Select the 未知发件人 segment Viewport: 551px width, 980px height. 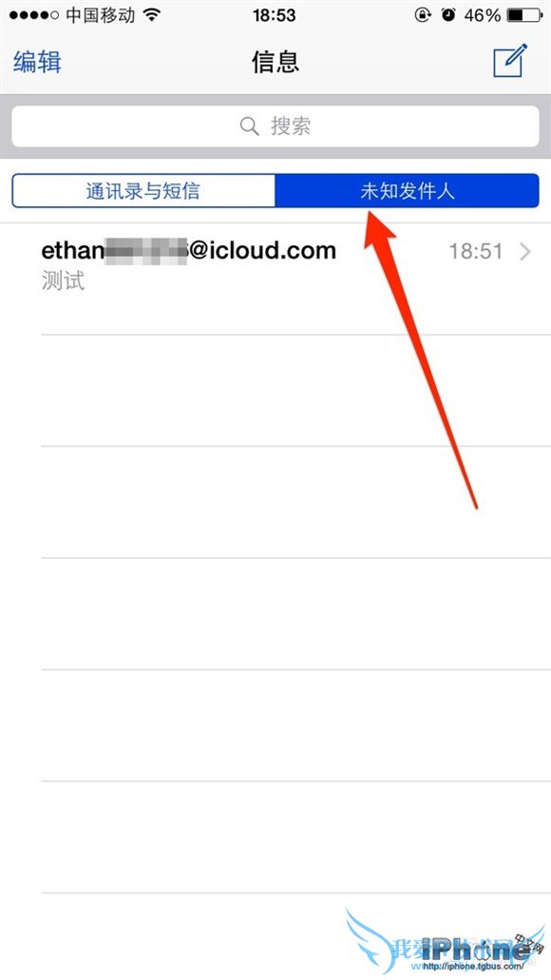pos(407,191)
